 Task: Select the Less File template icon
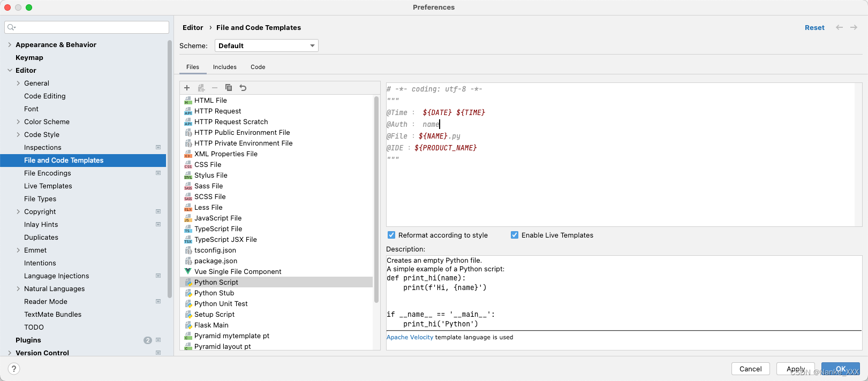[x=188, y=208]
